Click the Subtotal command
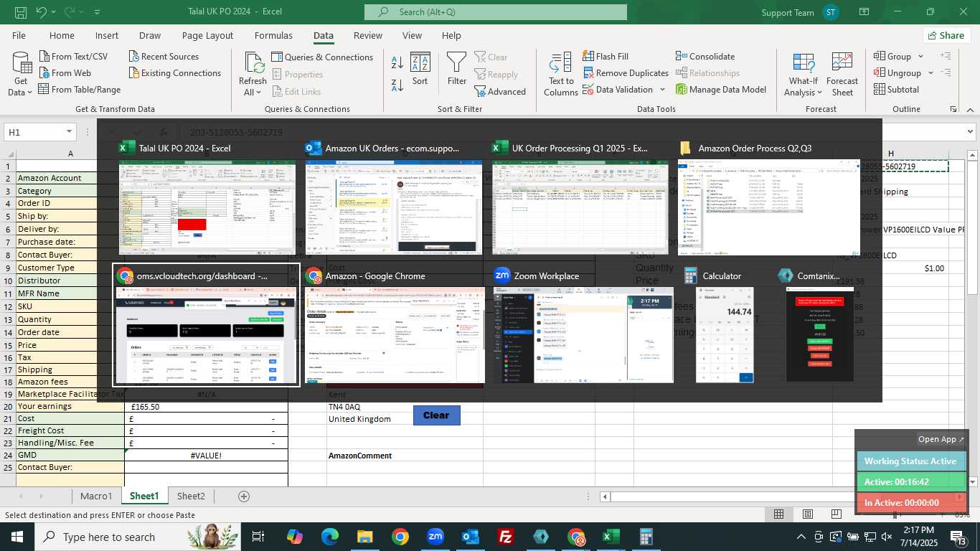 pyautogui.click(x=897, y=90)
